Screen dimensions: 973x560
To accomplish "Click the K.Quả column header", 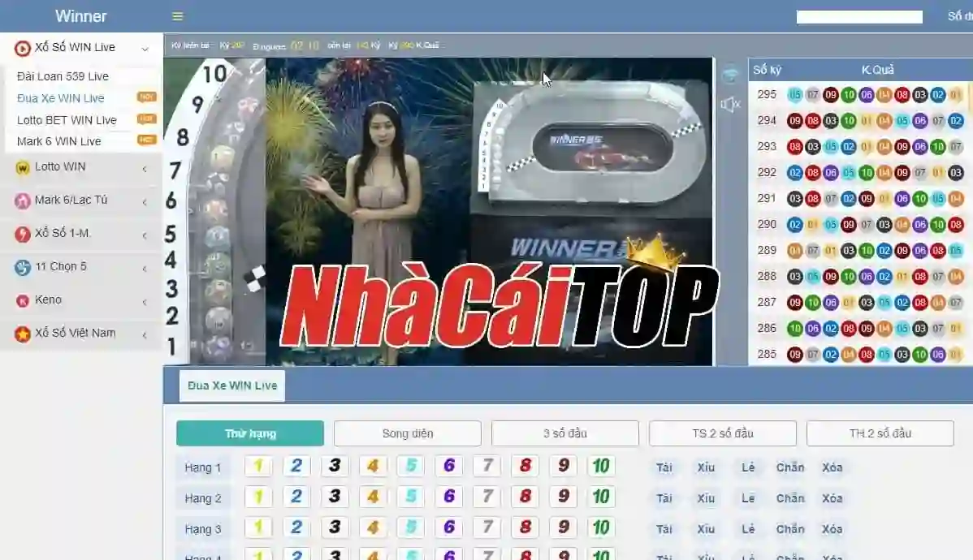I will pyautogui.click(x=877, y=70).
